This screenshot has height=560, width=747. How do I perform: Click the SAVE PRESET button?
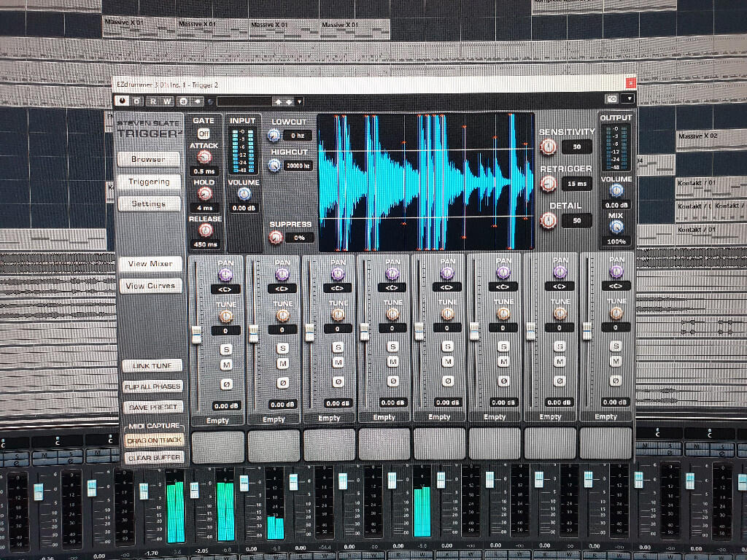153,407
